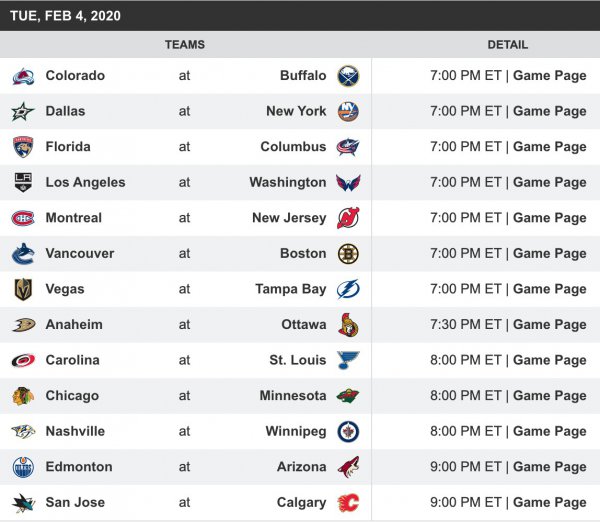Click the DETAIL column header
600x522 pixels.
[x=507, y=45]
